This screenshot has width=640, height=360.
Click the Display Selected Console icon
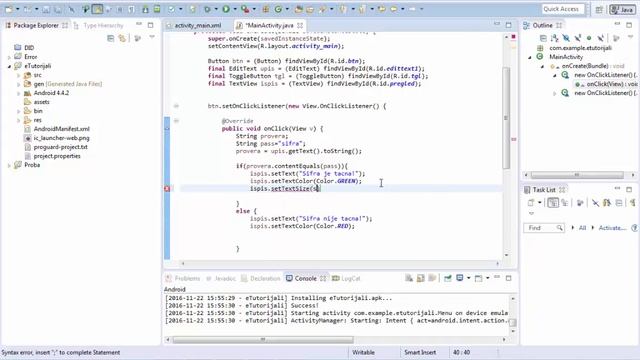tap(460, 278)
